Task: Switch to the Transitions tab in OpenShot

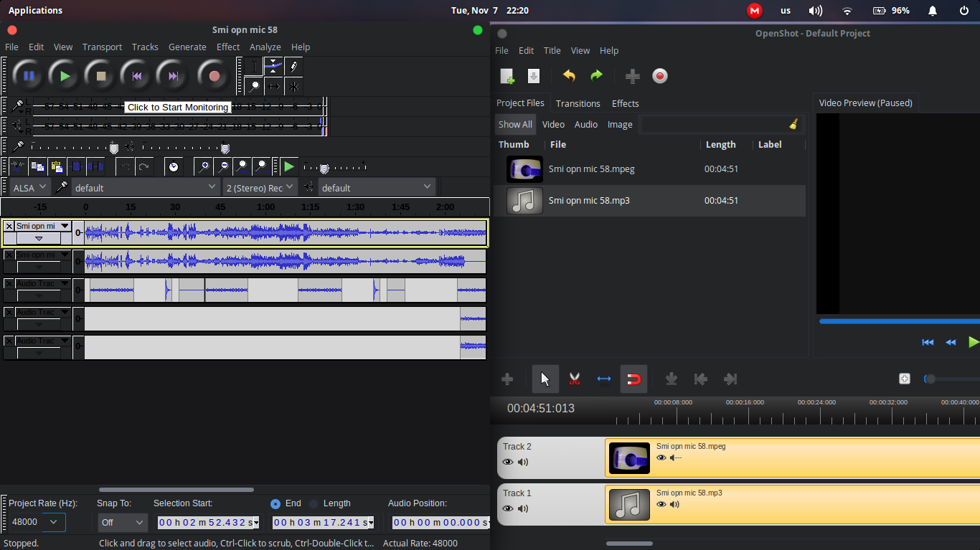Action: (578, 103)
